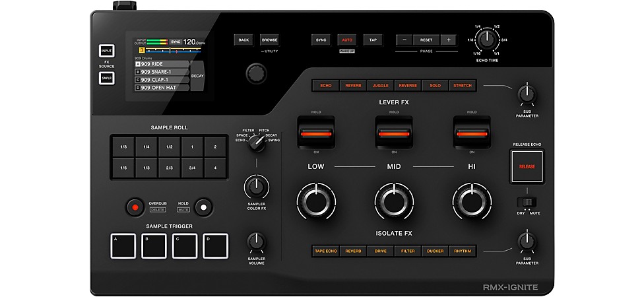This screenshot has width=644, height=297.
Task: Select the DRIVE isolate FX
Action: pyautogui.click(x=381, y=251)
